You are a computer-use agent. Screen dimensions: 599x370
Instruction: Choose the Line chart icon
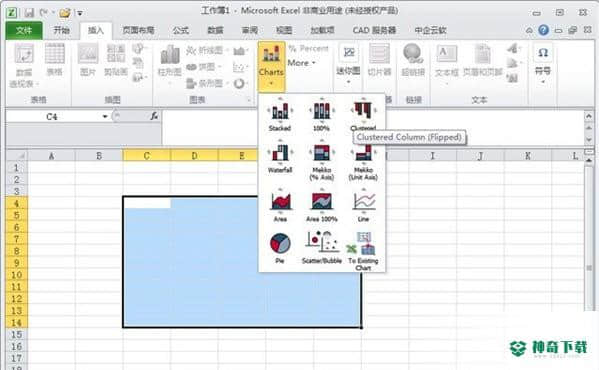click(363, 206)
